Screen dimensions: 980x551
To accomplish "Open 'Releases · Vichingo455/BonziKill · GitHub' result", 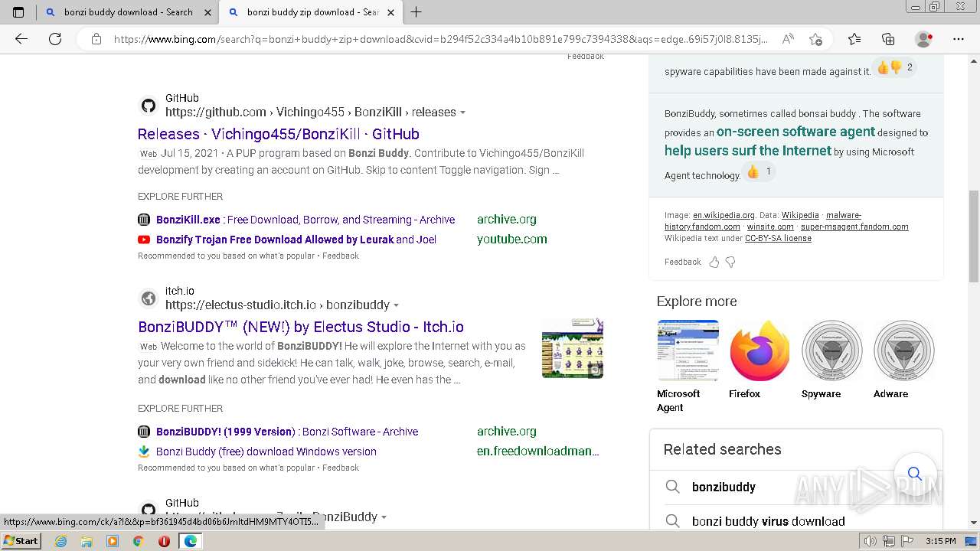I will 279,134.
